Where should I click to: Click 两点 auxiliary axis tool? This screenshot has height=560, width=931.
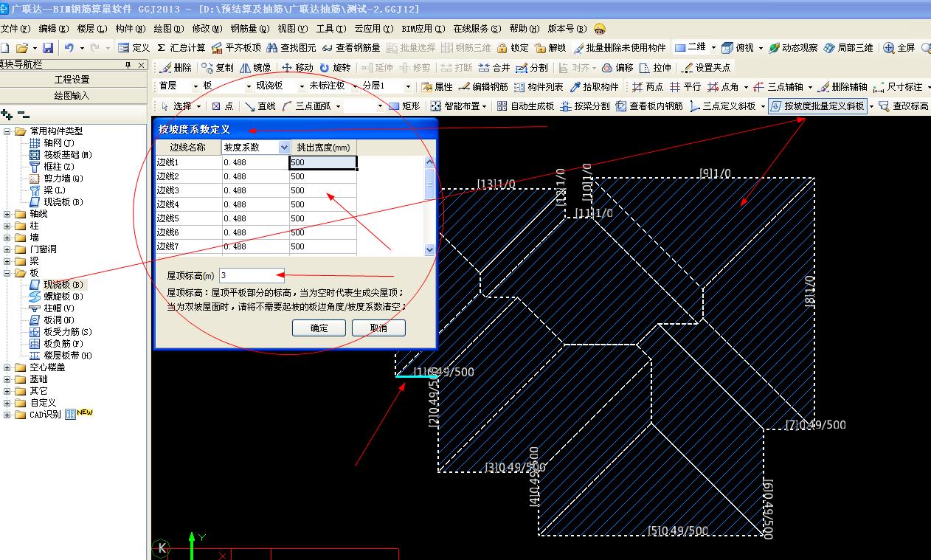pos(647,86)
